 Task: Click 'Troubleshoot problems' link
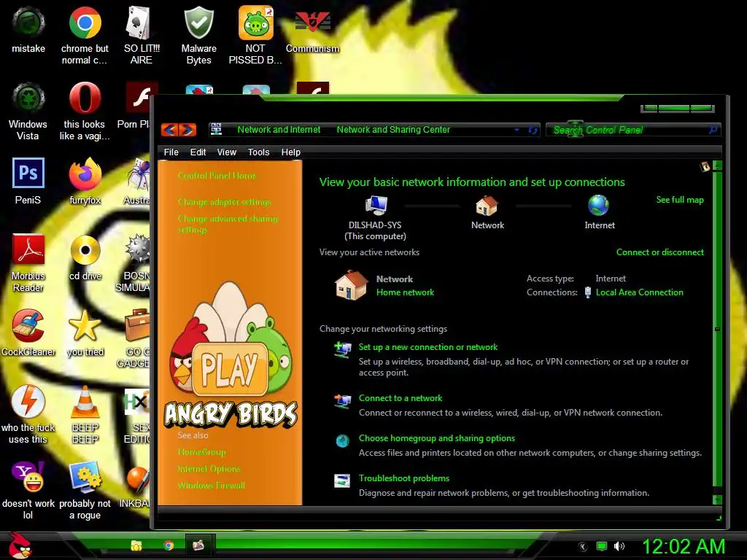click(404, 478)
